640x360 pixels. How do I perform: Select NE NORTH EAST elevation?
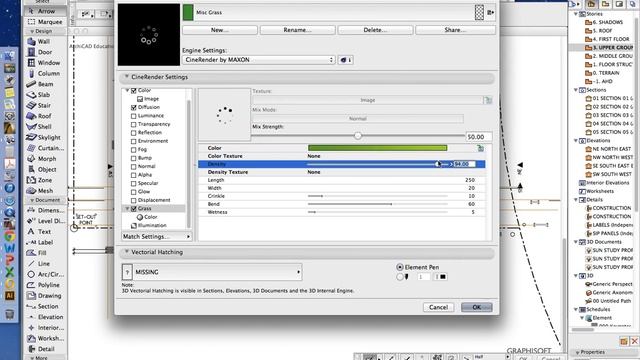point(608,149)
